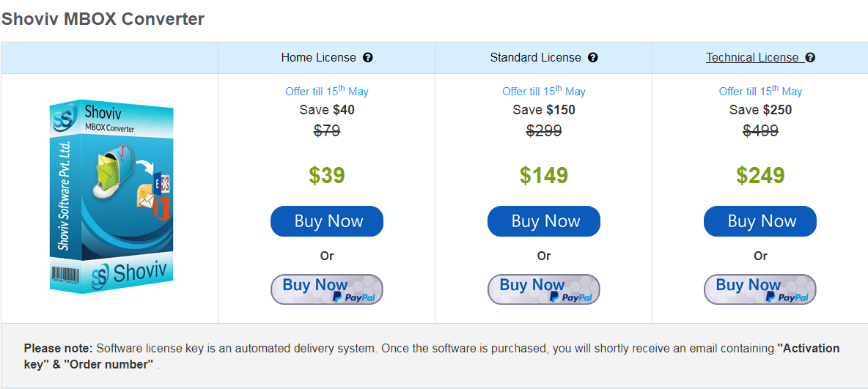
Task: Click the Standard License help question icon
Action: coord(593,58)
